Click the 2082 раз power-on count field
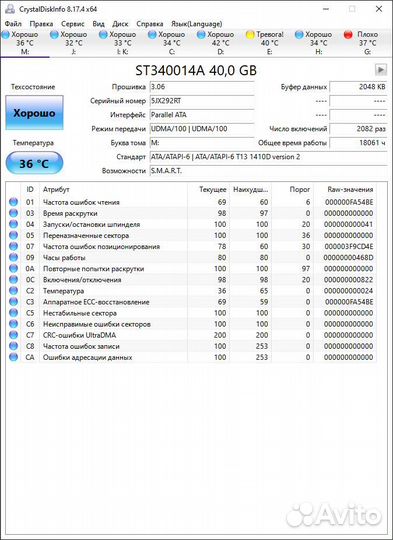The width and height of the screenshot is (393, 540). pos(358,129)
